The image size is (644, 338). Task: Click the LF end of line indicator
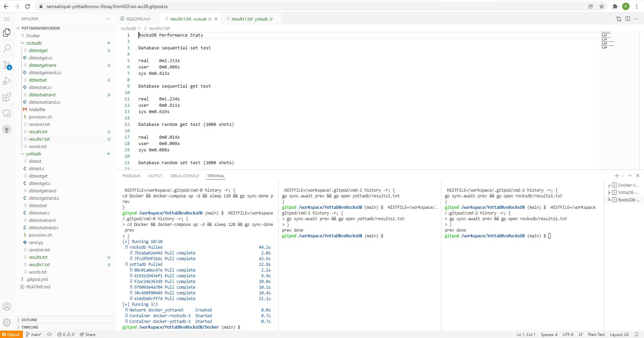580,334
